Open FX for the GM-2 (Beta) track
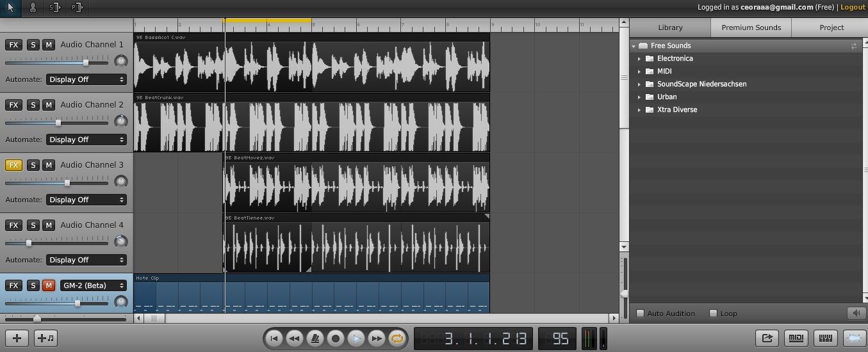868x352 pixels. (x=13, y=285)
